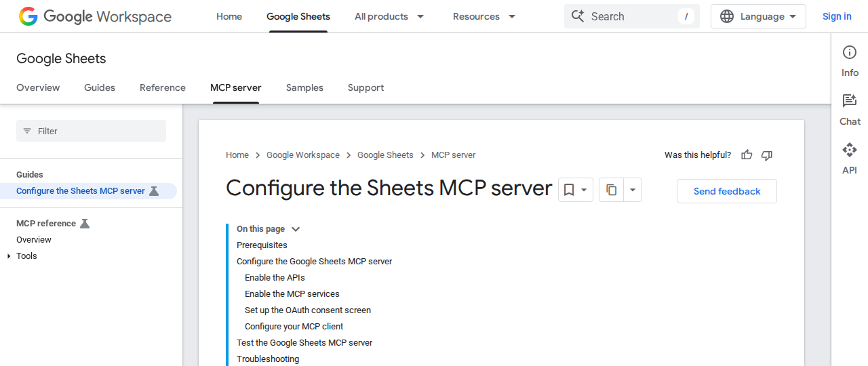Image resolution: width=868 pixels, height=366 pixels.
Task: Bookmark this page with the bookmark icon
Action: click(x=569, y=190)
